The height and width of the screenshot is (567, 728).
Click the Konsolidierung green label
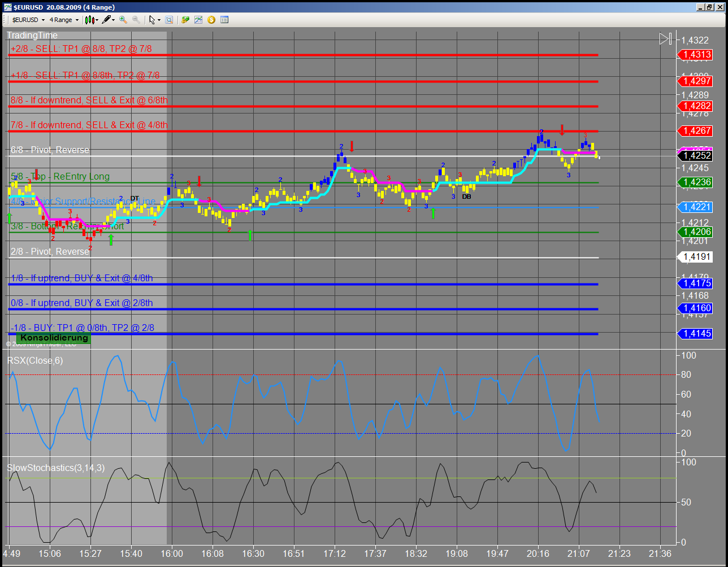54,338
